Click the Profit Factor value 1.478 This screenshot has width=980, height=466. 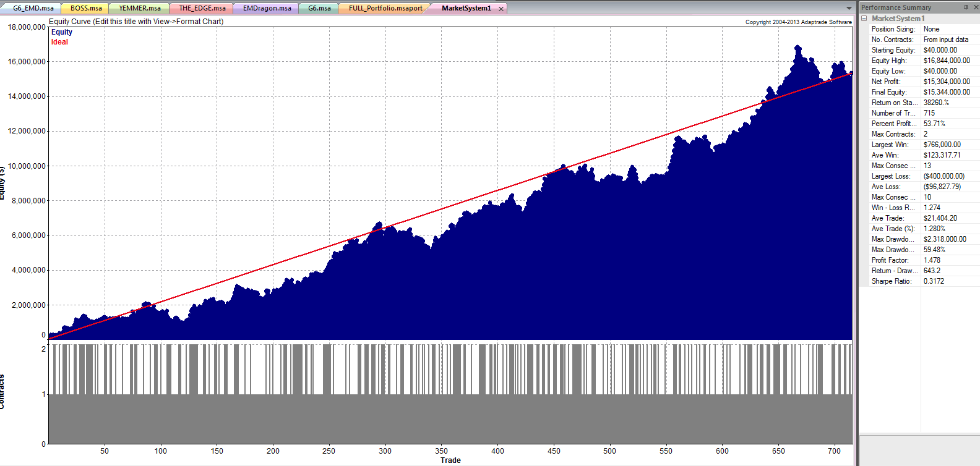point(932,260)
